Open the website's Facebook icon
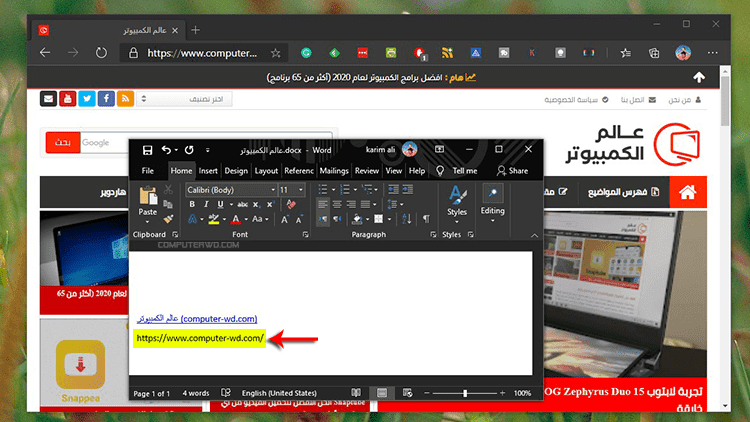 pyautogui.click(x=106, y=99)
